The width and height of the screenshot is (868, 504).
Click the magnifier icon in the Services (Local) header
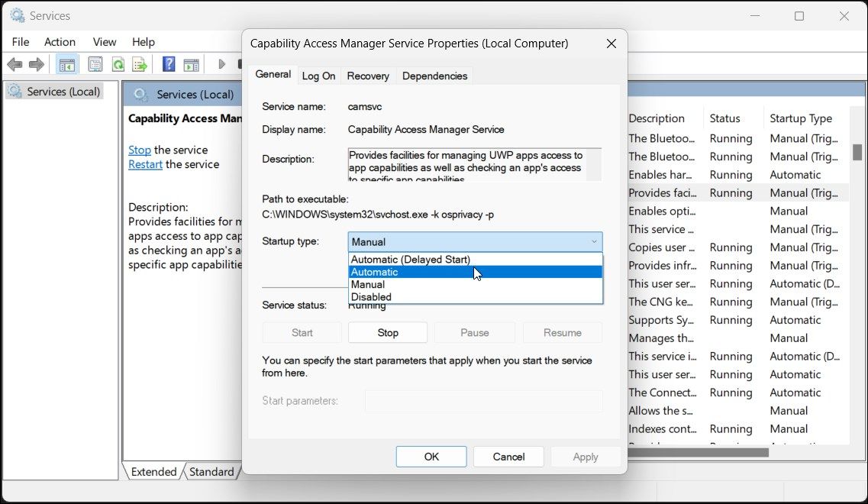(x=140, y=95)
